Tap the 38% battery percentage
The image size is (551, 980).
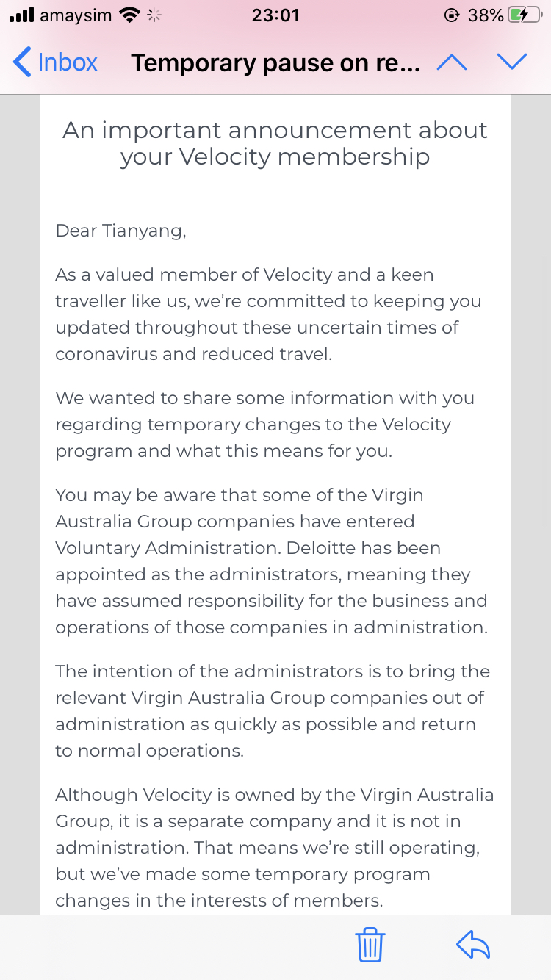[x=486, y=15]
